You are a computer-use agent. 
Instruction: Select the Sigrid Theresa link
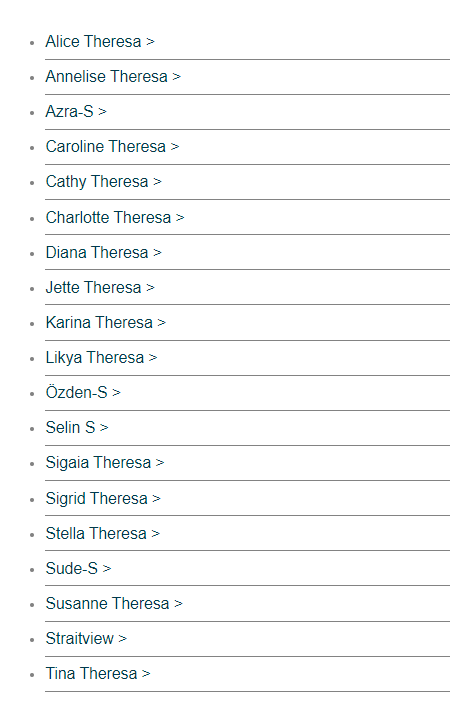(103, 499)
